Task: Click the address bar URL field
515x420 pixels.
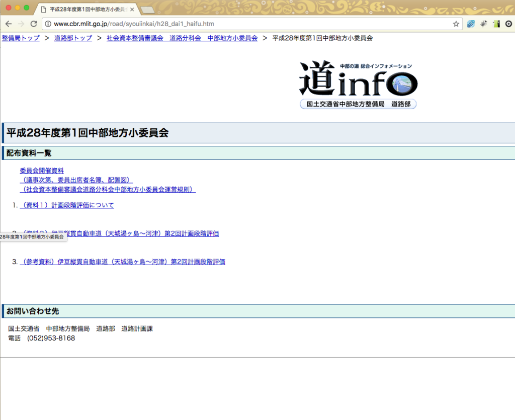Action: point(251,24)
